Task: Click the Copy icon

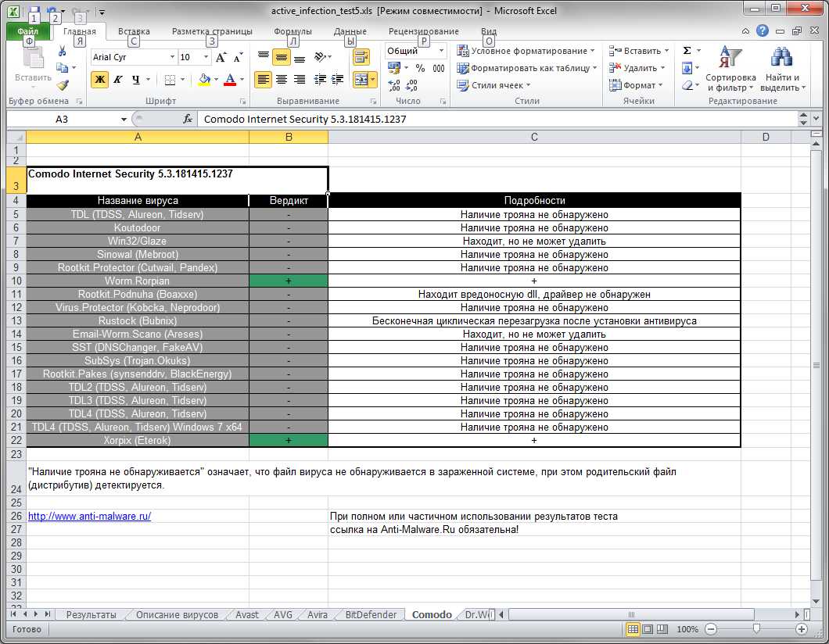Action: [63, 68]
